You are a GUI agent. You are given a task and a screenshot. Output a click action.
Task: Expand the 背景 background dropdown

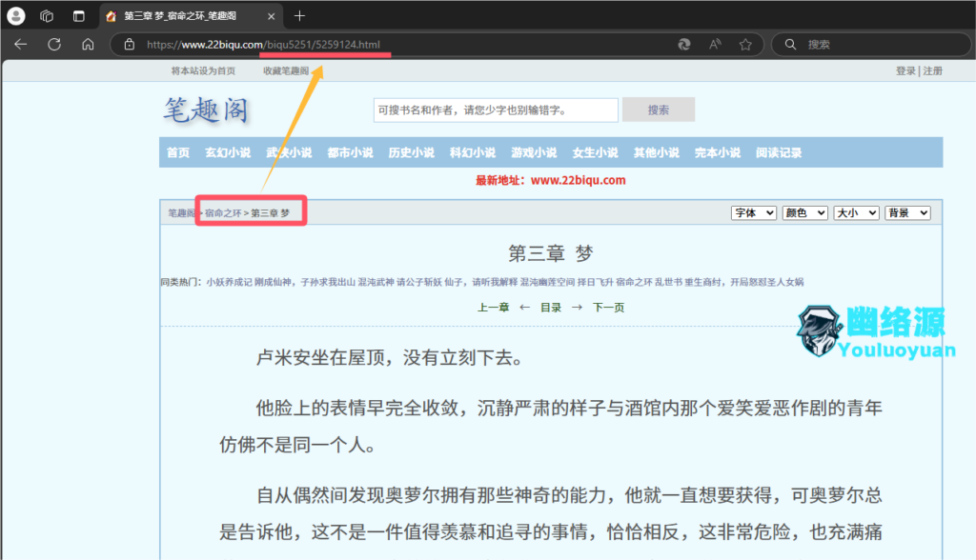[907, 212]
